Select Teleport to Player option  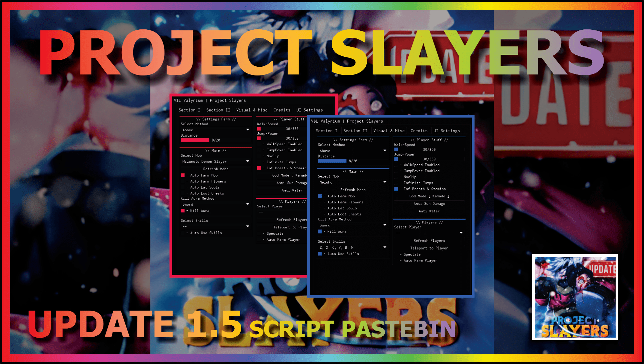pyautogui.click(x=429, y=248)
